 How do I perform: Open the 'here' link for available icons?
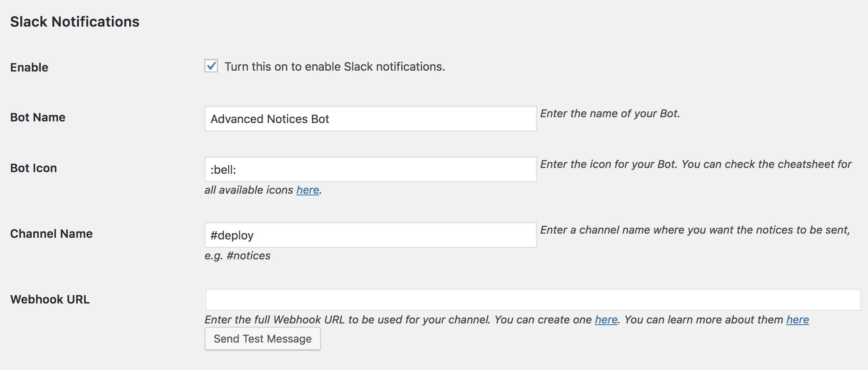308,190
